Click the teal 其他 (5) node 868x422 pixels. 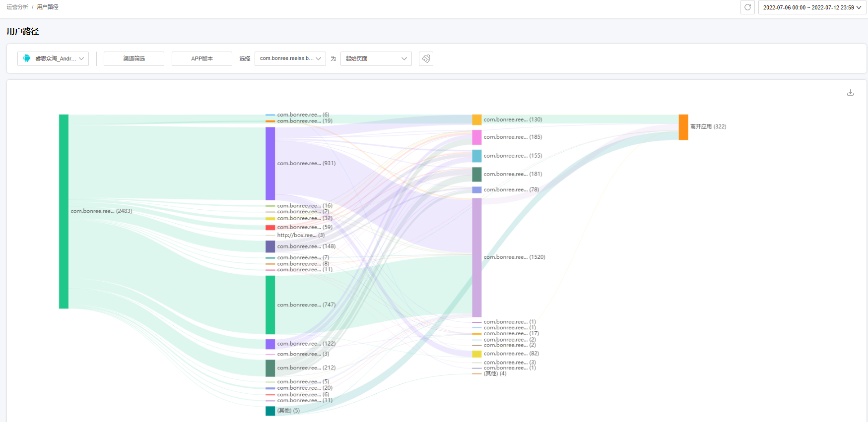pyautogui.click(x=270, y=411)
